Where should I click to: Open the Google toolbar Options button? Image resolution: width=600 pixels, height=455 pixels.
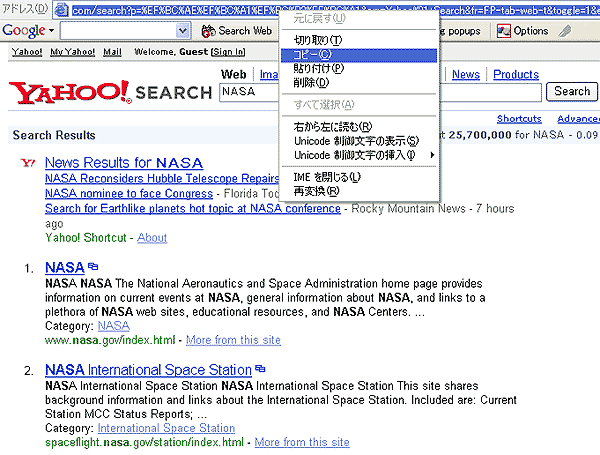(522, 31)
